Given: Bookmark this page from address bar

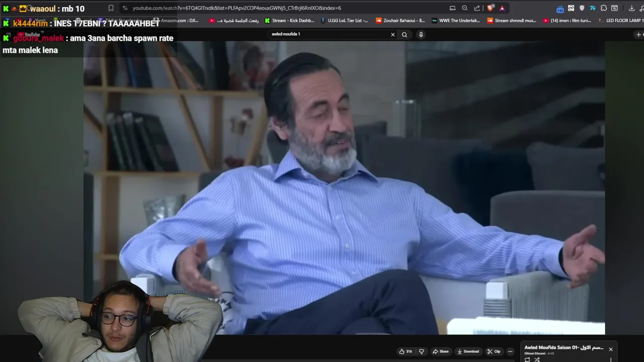Looking at the screenshot, I should (x=111, y=8).
